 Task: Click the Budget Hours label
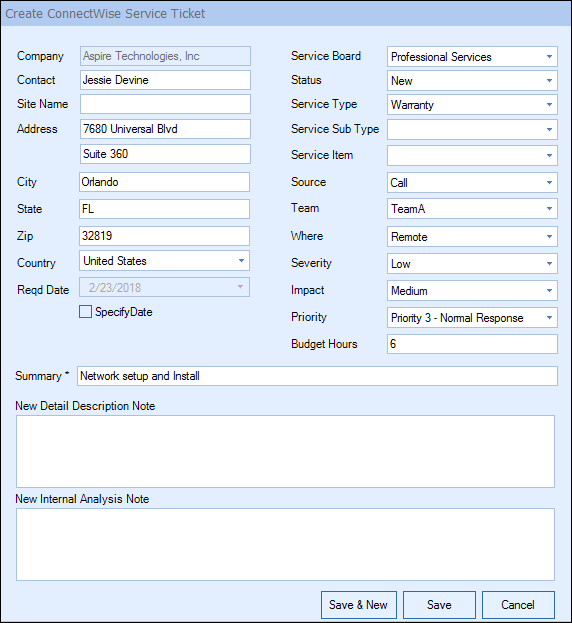click(x=324, y=344)
